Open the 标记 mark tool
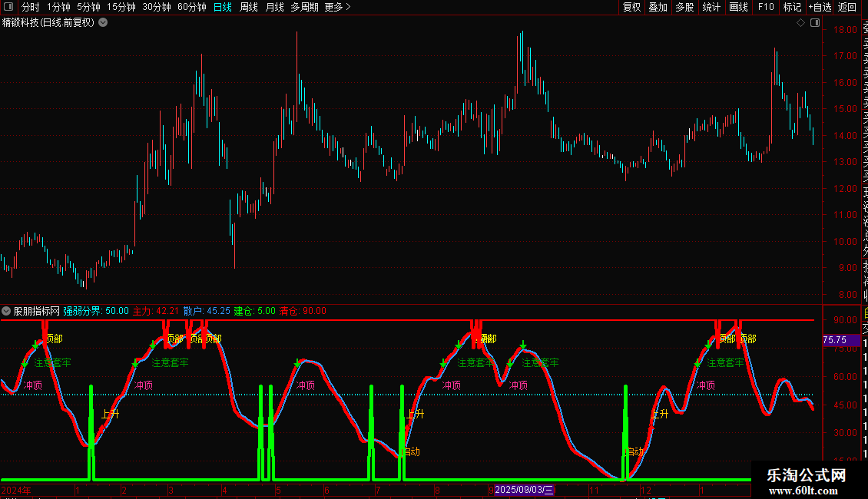868x499 pixels. coord(792,7)
